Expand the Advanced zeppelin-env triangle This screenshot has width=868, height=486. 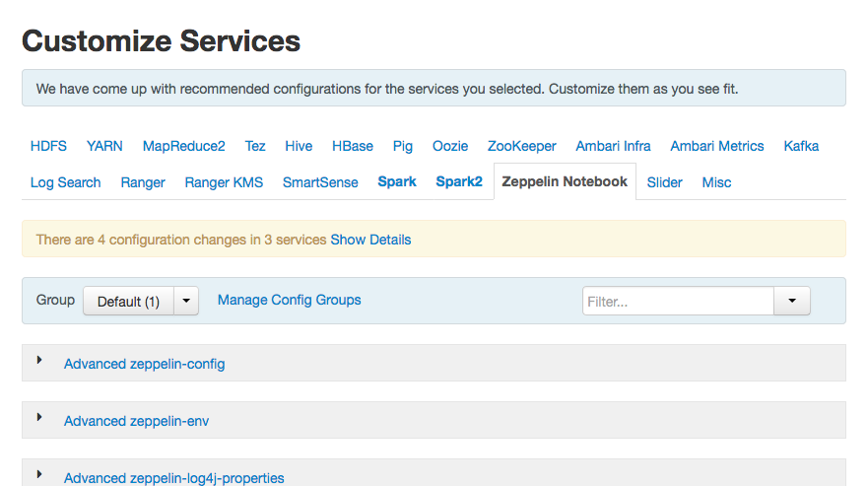coord(40,418)
